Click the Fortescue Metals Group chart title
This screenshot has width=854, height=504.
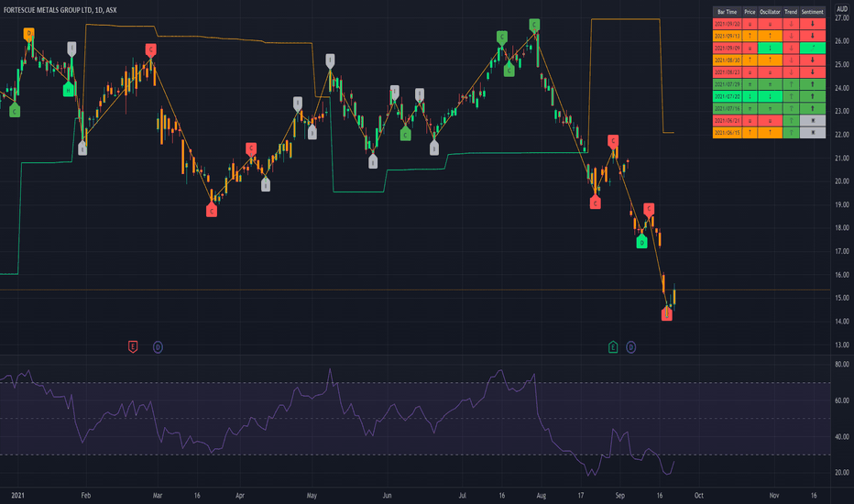coord(60,10)
